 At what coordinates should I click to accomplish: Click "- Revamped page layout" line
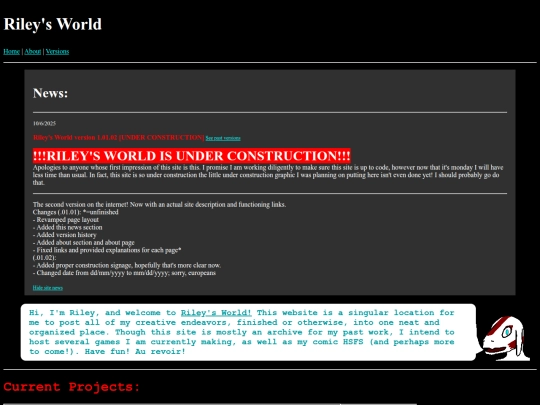pyautogui.click(x=66, y=220)
